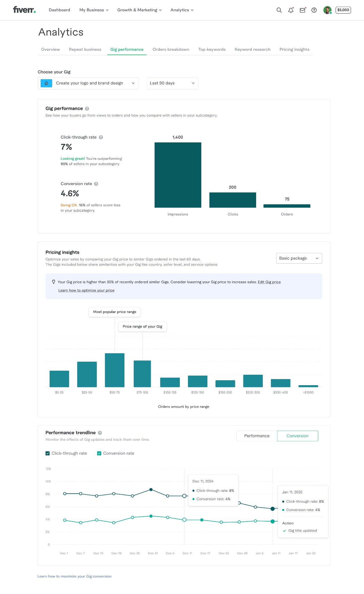Click the help question mark icon in header
Image resolution: width=364 pixels, height=594 pixels.
pos(314,10)
